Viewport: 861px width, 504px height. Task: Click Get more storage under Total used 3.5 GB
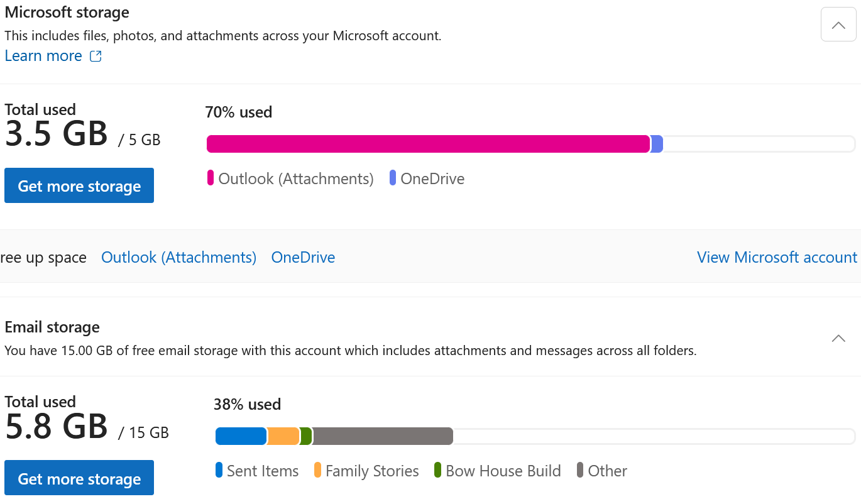click(x=79, y=185)
